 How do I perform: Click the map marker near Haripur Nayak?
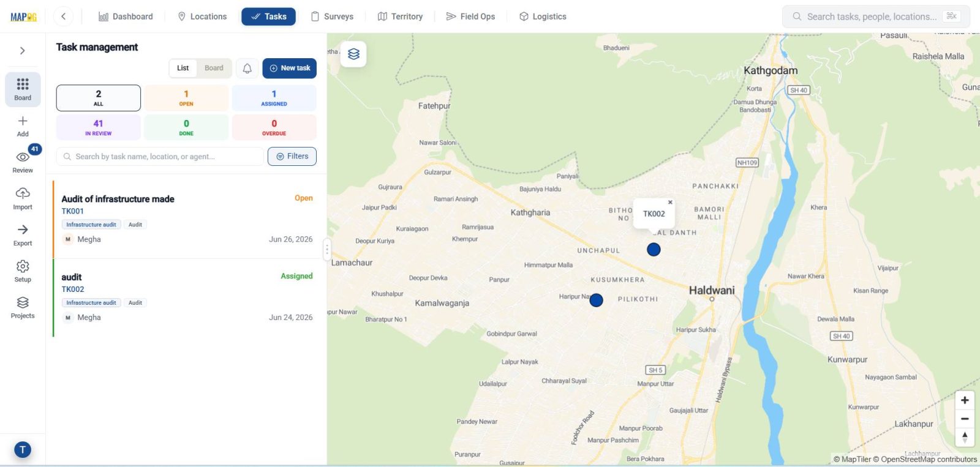(x=596, y=301)
